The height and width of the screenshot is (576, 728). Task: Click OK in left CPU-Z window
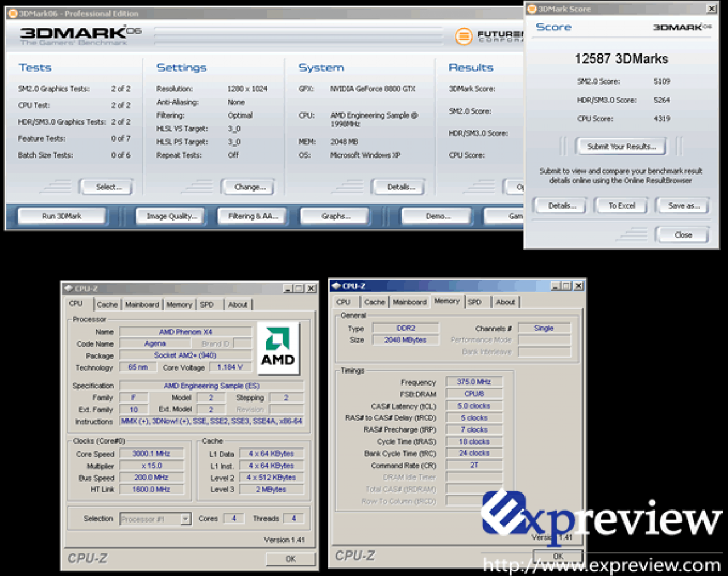(x=291, y=559)
